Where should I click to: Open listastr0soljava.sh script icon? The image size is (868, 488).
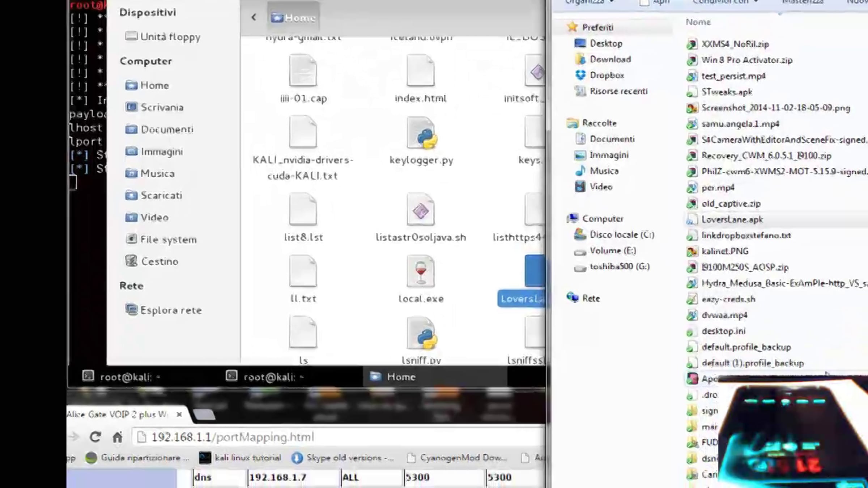[420, 210]
